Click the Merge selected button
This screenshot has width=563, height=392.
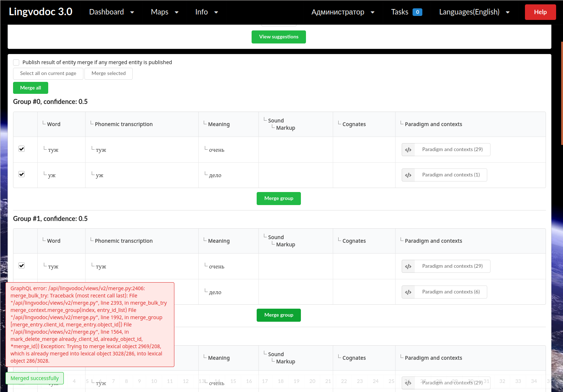coord(108,74)
